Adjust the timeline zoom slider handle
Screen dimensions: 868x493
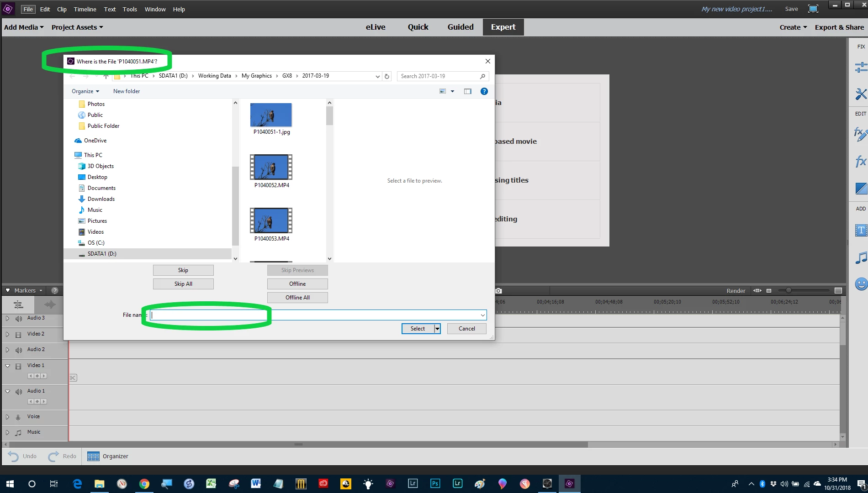(x=789, y=290)
